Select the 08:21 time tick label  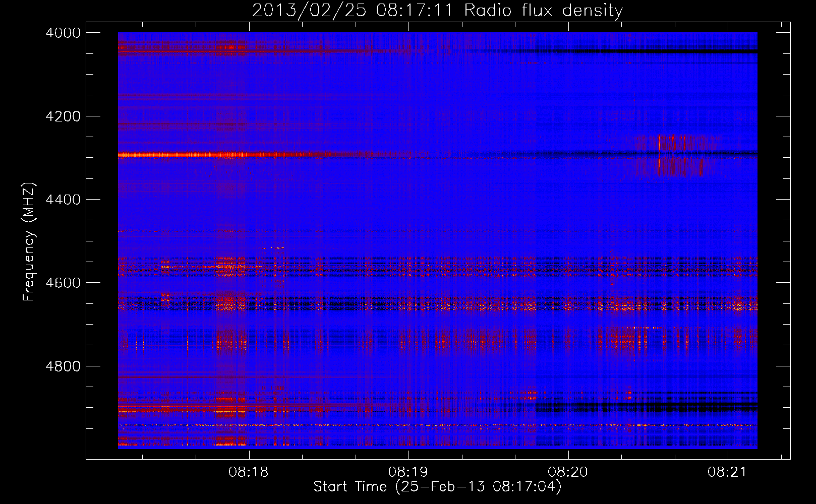(727, 472)
